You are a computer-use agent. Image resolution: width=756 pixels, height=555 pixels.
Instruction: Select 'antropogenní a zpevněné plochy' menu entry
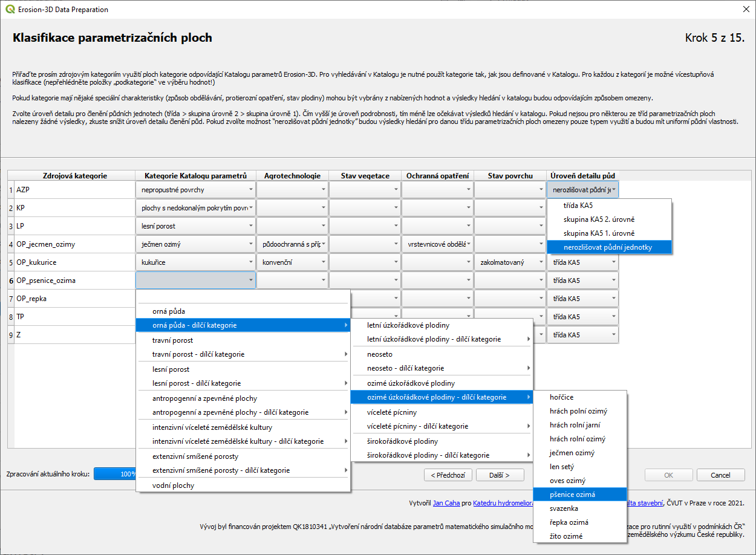click(x=243, y=398)
